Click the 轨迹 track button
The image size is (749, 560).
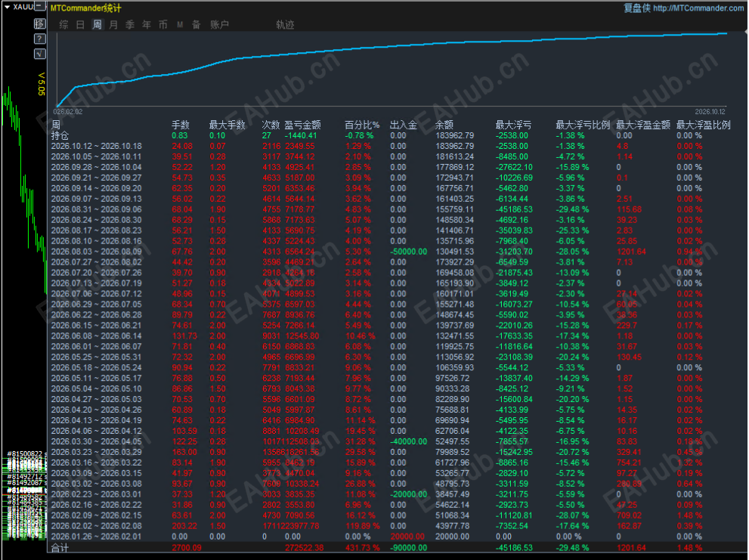tap(285, 25)
